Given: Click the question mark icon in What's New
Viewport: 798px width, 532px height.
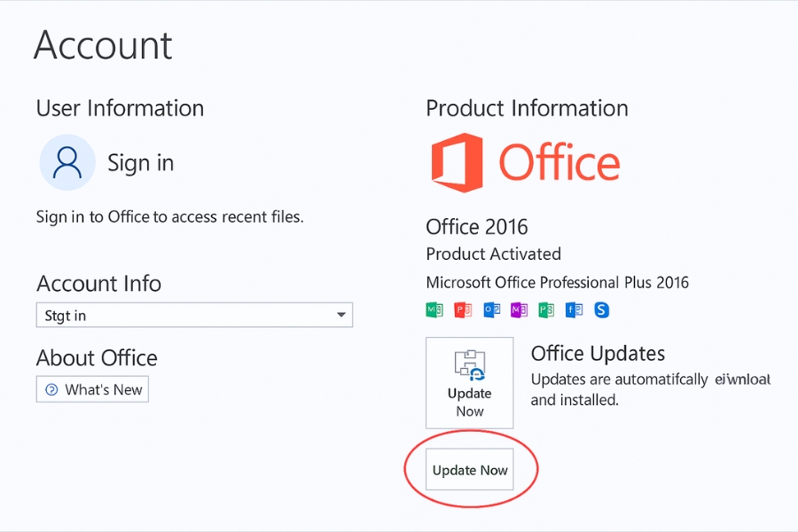Looking at the screenshot, I should click(50, 390).
